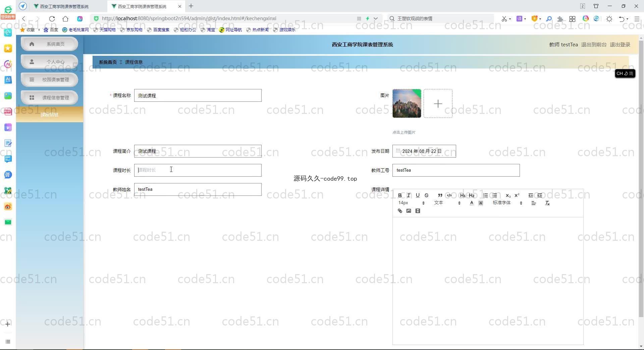Screen dimensions: 644x350
Task: Open the 文本 heading style dropdown
Action: tap(447, 203)
